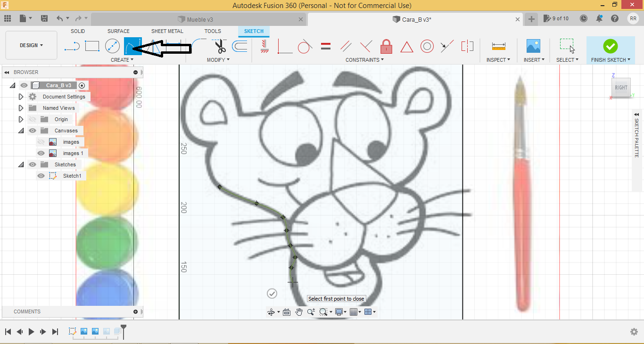Screen dimensions: 644x344
Task: Click the Undo arrow
Action: click(59, 18)
